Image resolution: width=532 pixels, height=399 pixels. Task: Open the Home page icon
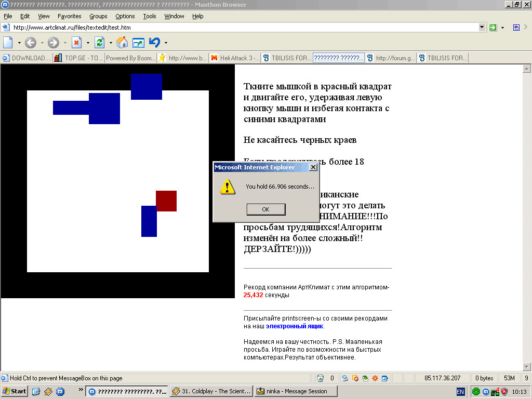(122, 43)
